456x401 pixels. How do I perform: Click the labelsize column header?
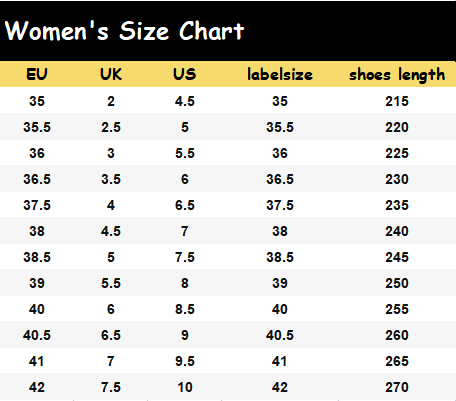(x=280, y=74)
